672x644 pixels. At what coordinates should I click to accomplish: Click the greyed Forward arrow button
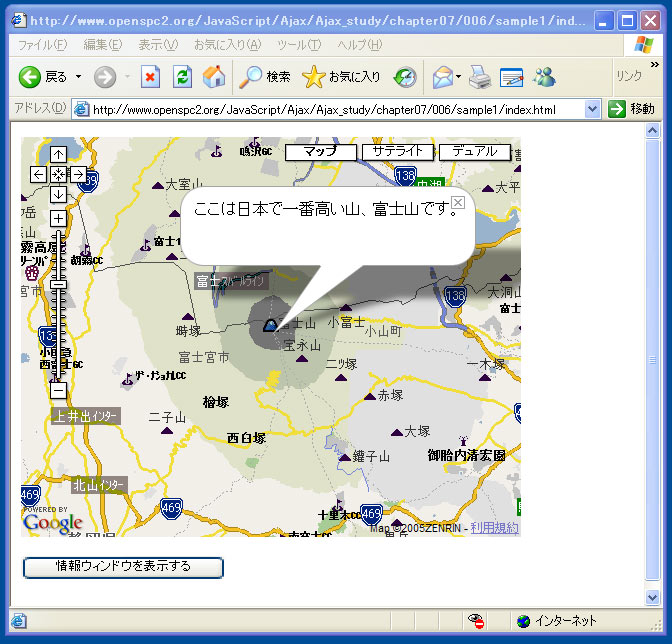click(105, 78)
